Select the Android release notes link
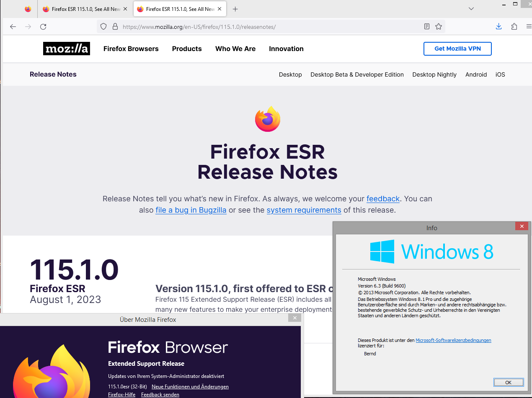 (x=476, y=74)
